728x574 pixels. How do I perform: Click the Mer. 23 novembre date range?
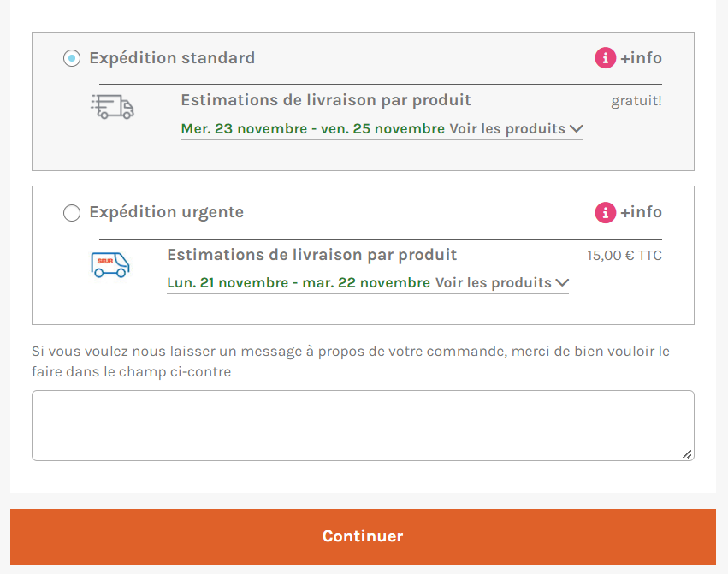(x=313, y=128)
